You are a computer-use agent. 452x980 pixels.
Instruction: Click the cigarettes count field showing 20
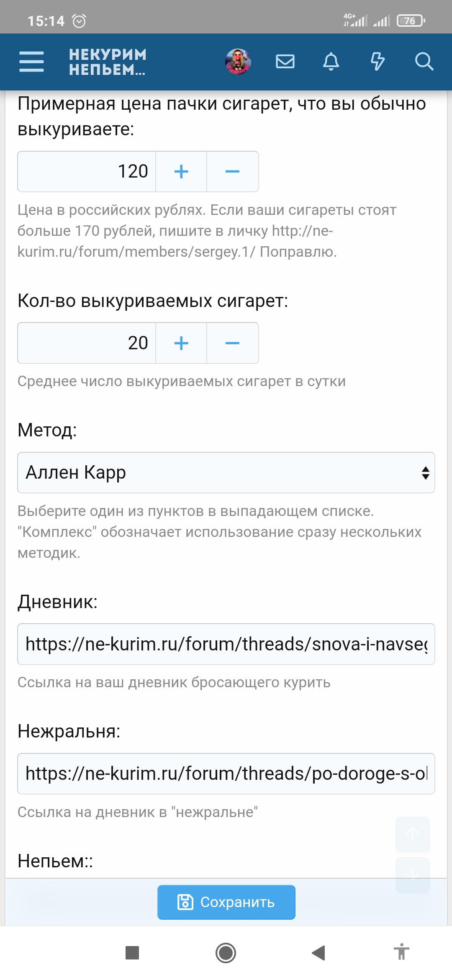87,343
